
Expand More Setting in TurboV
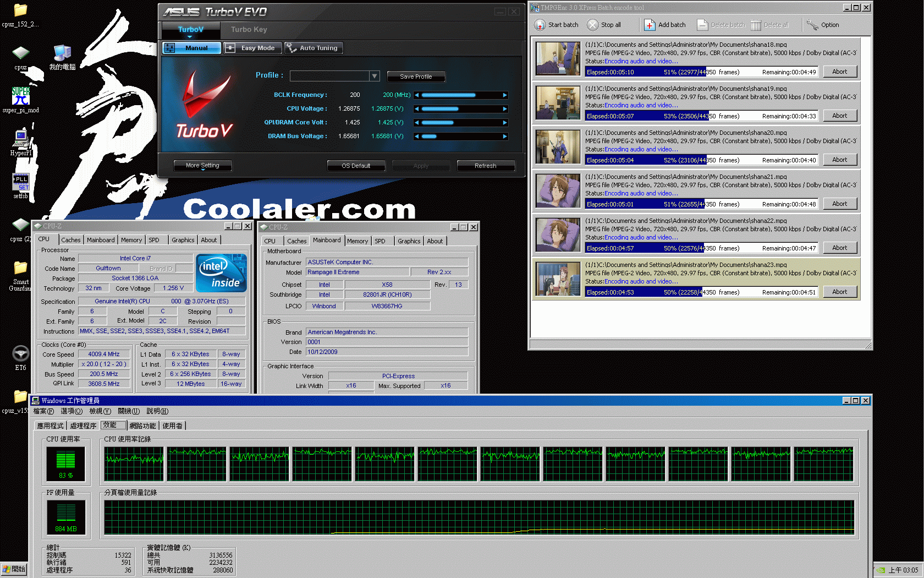click(x=202, y=166)
